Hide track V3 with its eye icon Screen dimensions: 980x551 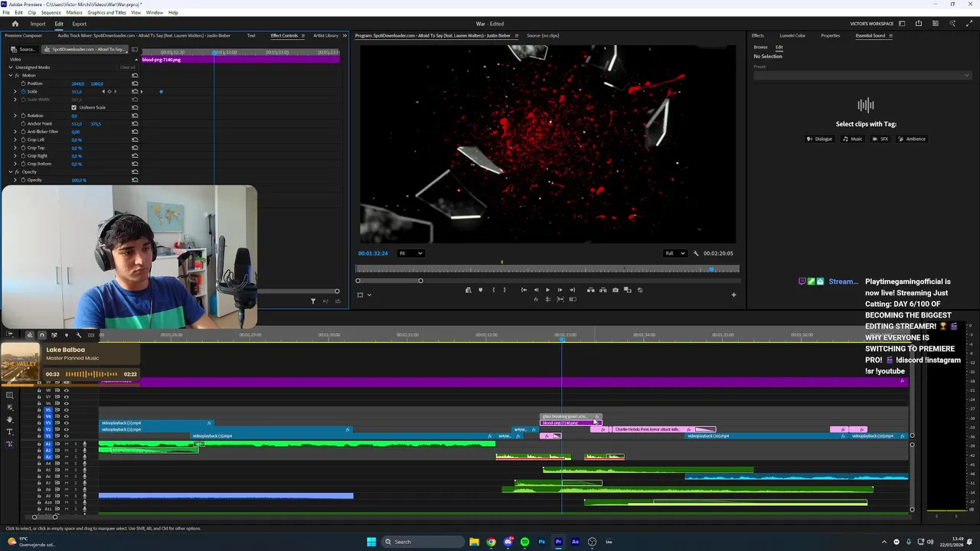(67, 423)
